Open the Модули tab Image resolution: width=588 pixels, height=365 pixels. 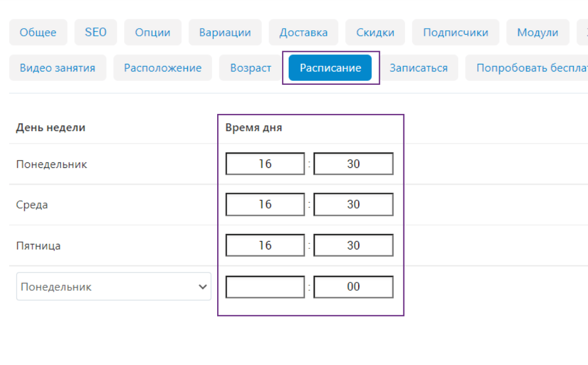point(537,32)
